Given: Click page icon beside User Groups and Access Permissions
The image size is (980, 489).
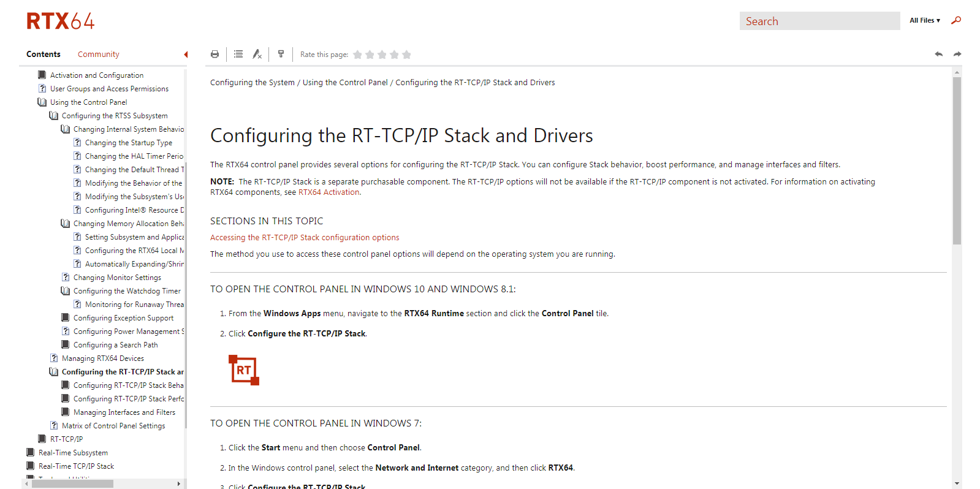Looking at the screenshot, I should point(42,88).
